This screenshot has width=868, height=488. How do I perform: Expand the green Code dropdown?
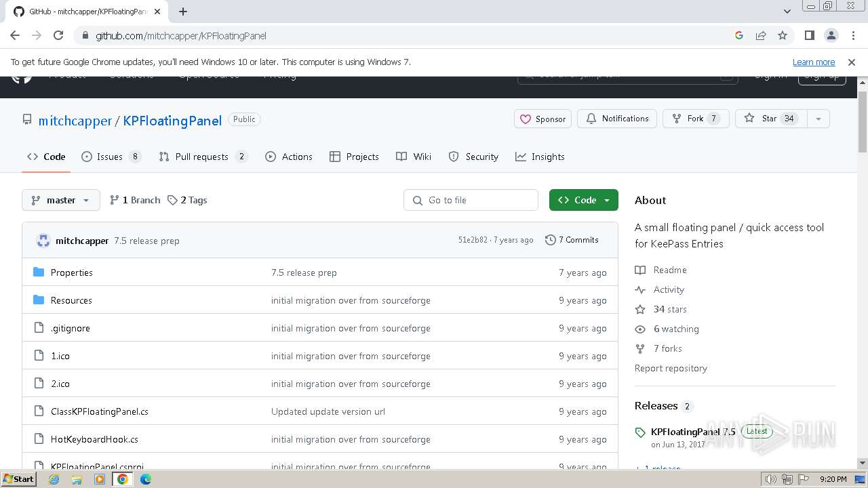pos(584,200)
